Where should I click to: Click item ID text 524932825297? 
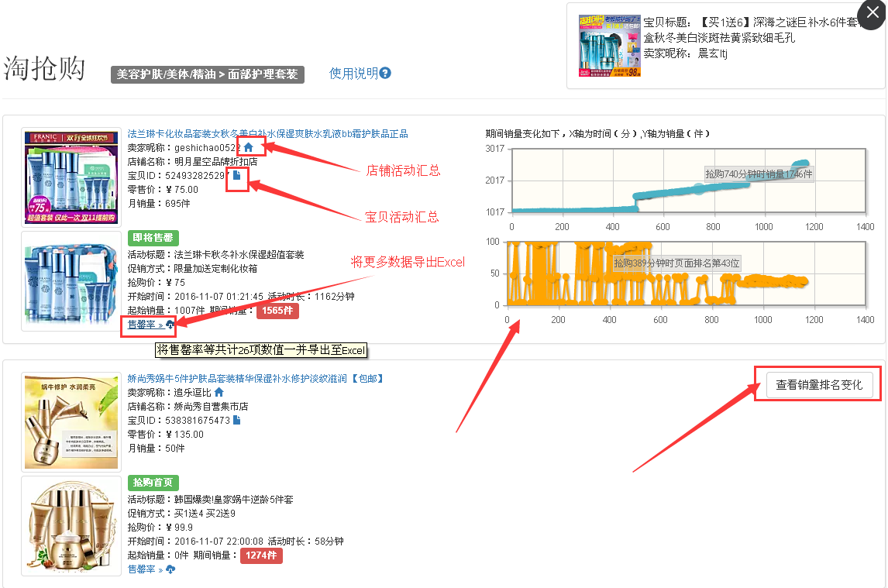click(198, 176)
